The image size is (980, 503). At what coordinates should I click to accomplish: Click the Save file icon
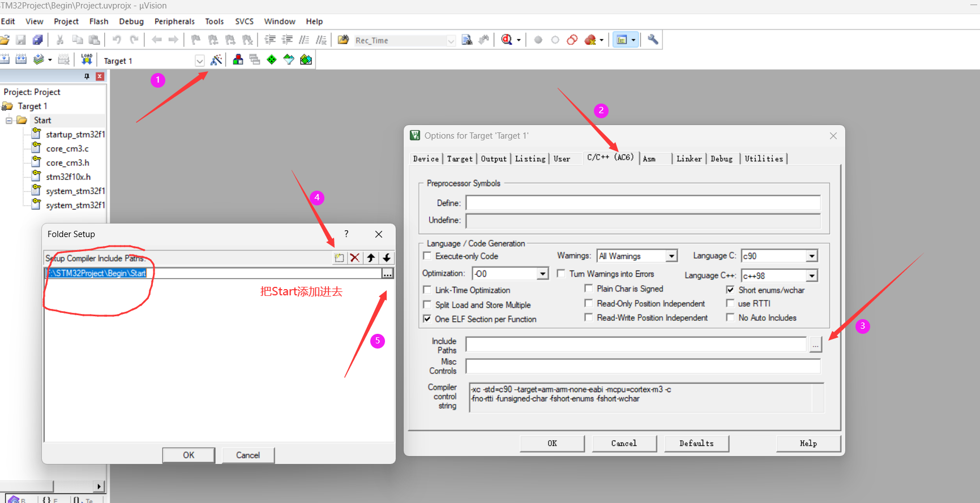tap(21, 40)
